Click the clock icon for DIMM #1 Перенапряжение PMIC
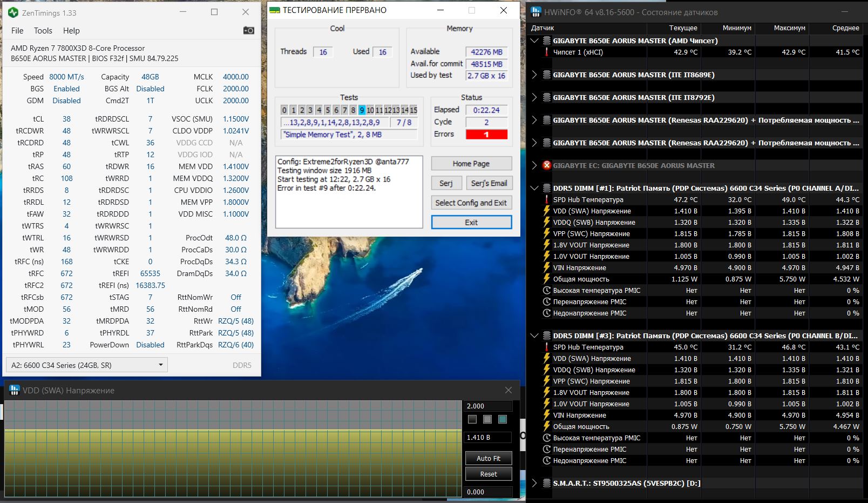The width and height of the screenshot is (868, 503). point(546,302)
